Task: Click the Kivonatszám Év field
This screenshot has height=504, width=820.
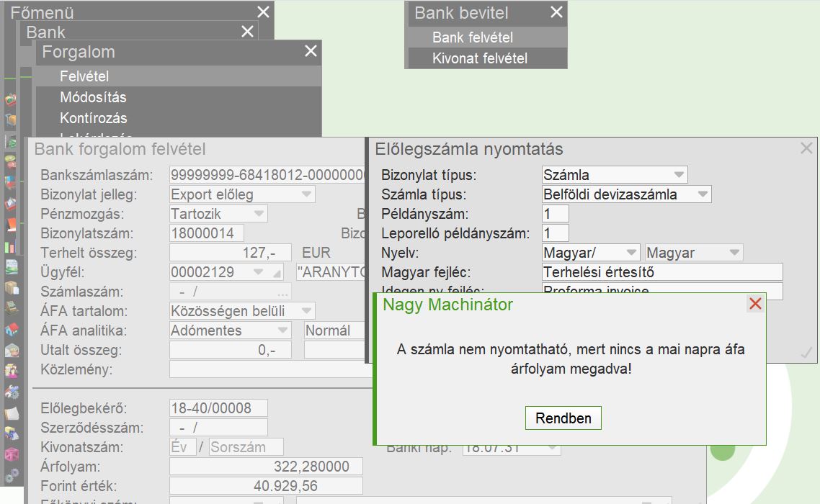Action: [183, 447]
